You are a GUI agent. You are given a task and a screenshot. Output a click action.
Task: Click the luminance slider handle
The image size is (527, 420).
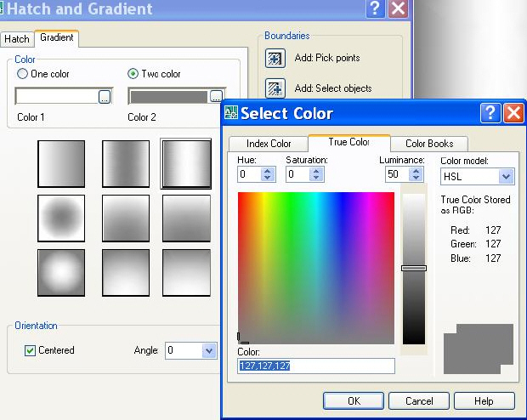tap(414, 268)
